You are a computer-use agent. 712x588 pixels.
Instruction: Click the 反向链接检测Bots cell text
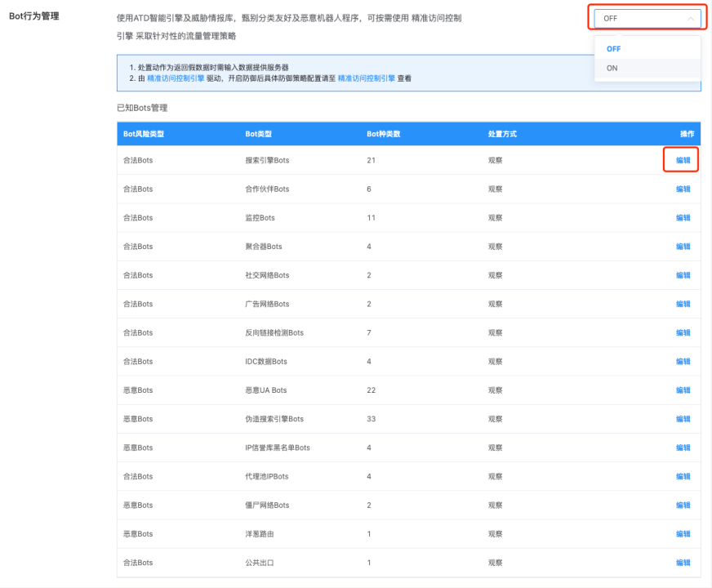tap(274, 332)
